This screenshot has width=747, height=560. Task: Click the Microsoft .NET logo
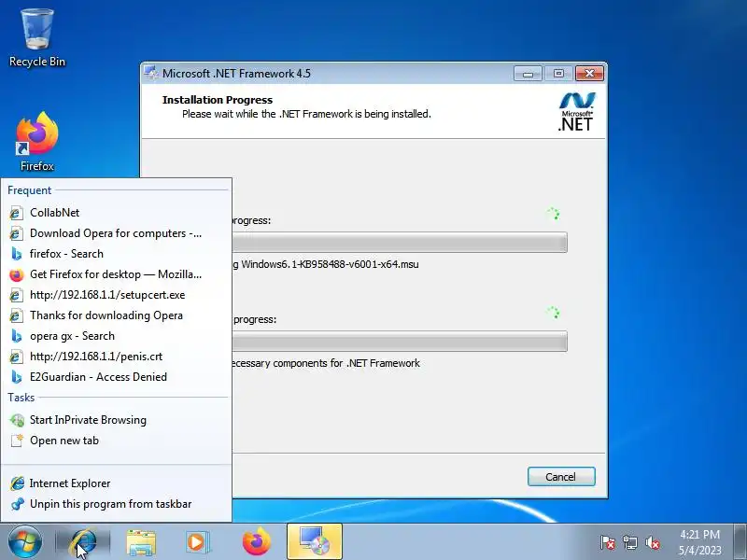(x=576, y=112)
